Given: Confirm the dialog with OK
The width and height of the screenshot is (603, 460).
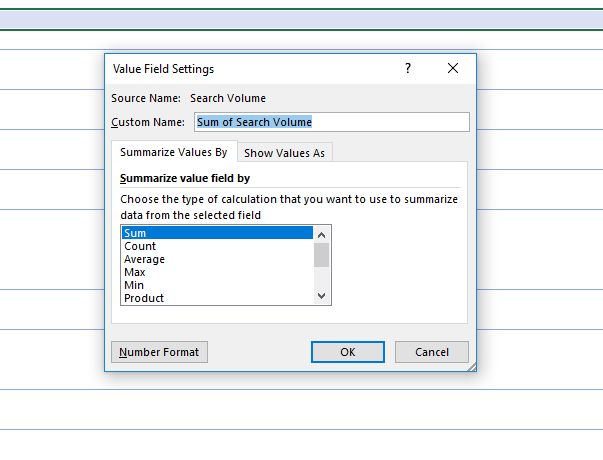Looking at the screenshot, I should tap(348, 352).
